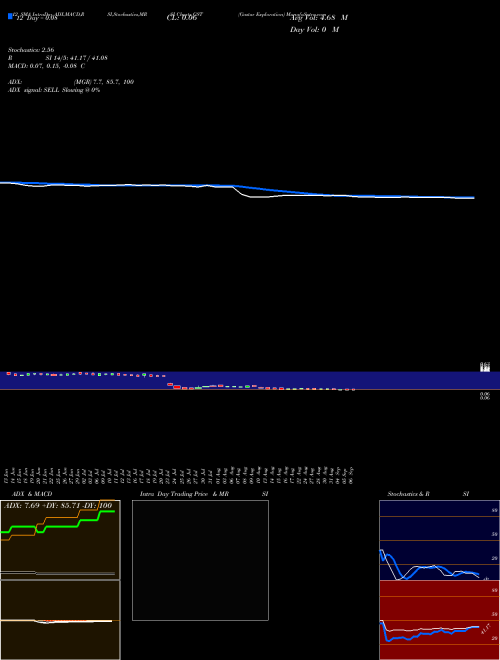This screenshot has height=660, width=500.
Task: Click the blue 12-day SMA legend square
Action: 10,16
